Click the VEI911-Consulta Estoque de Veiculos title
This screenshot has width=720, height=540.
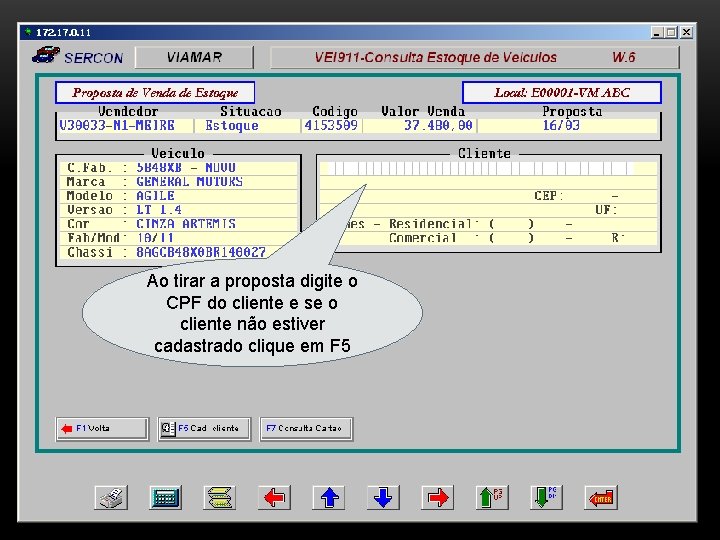click(435, 57)
